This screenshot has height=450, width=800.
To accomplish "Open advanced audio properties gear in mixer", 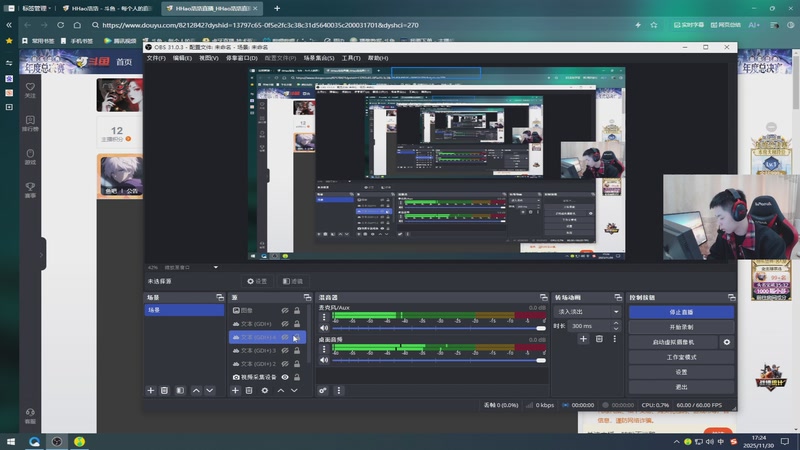I will coord(323,390).
